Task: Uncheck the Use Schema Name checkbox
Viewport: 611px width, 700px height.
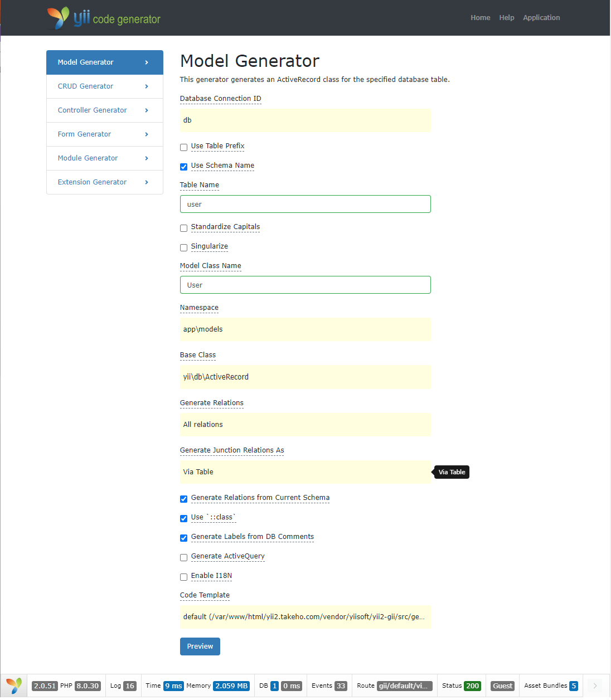Action: 183,167
